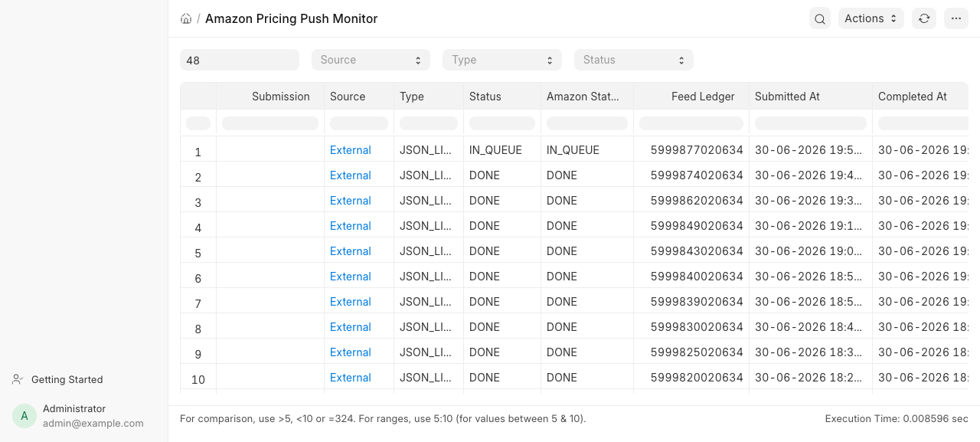Click feed ledger 5999849020634

[x=697, y=226]
